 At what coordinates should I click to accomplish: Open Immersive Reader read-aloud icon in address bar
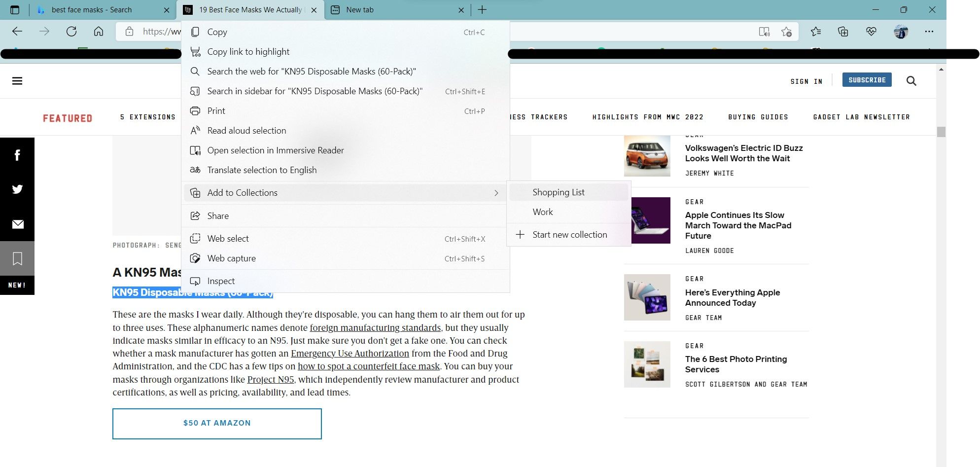click(764, 32)
